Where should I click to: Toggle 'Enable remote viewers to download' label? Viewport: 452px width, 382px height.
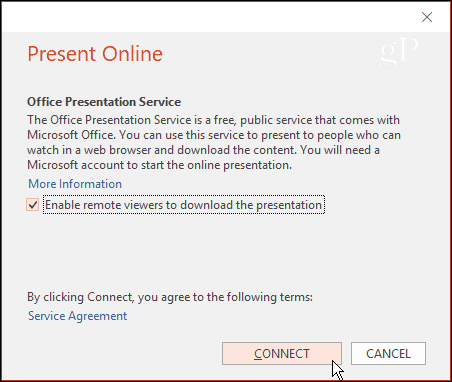coord(184,205)
